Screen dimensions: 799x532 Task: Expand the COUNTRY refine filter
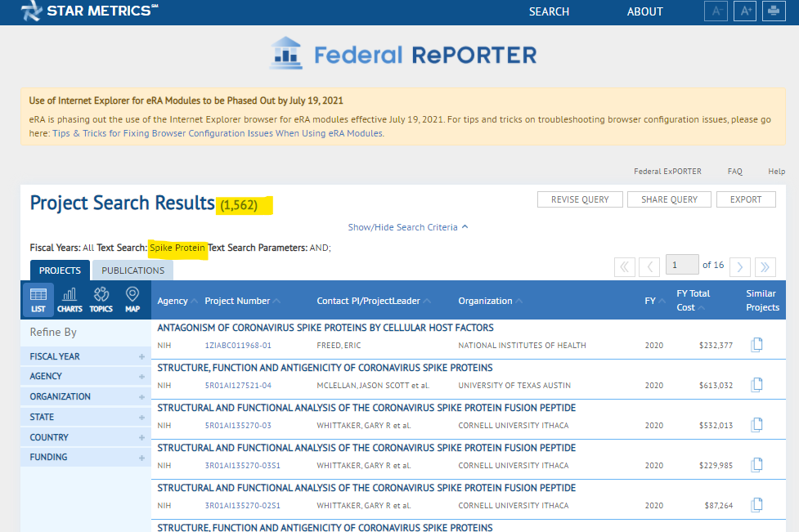tap(86, 437)
